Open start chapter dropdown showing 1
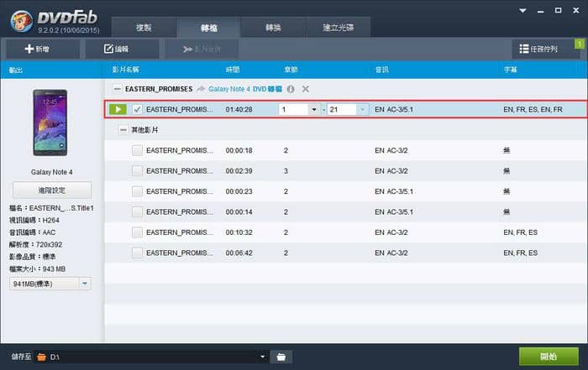588x370 pixels. click(x=314, y=109)
